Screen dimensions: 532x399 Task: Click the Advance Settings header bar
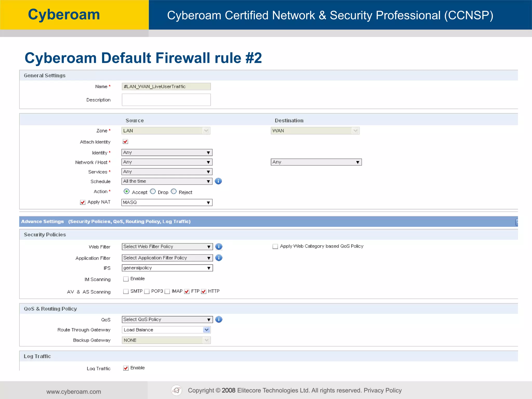pyautogui.click(x=269, y=222)
